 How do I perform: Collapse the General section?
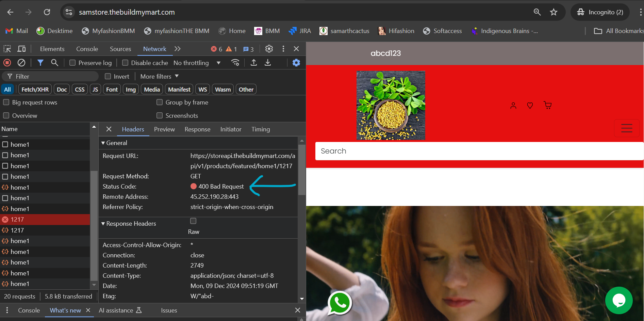[x=103, y=143]
